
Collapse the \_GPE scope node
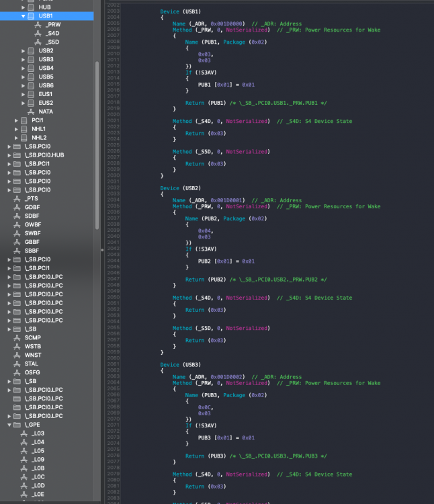point(9,425)
